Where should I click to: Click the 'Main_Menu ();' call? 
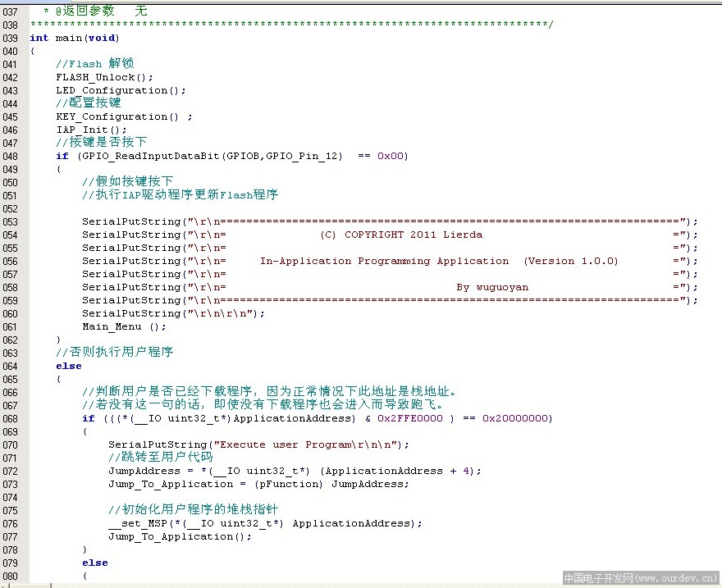pyautogui.click(x=124, y=326)
